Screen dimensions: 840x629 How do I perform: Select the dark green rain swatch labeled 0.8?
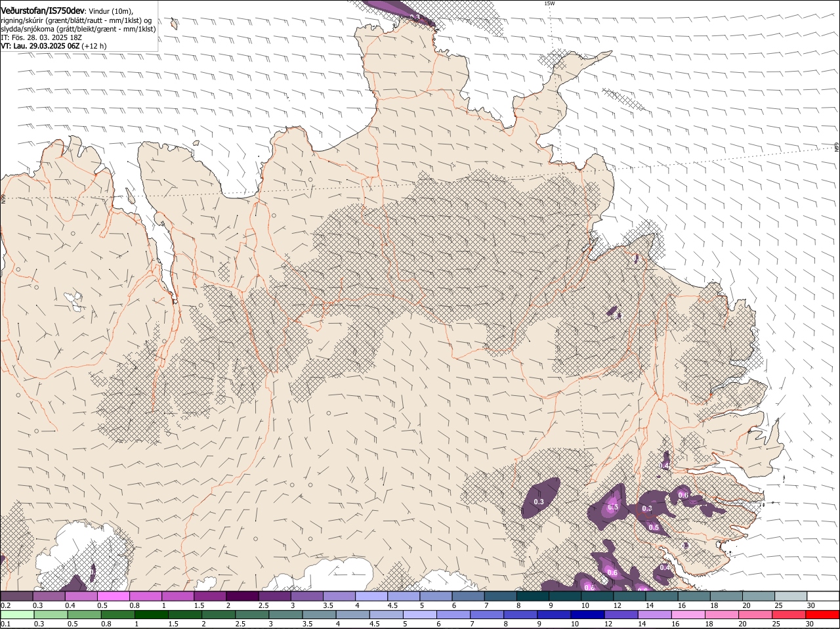117,615
